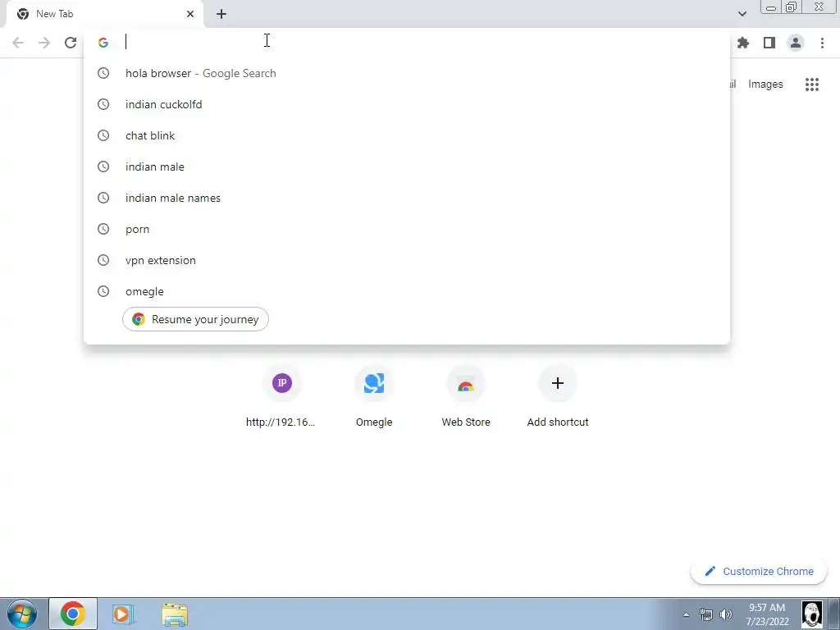Close the New Tab tab
This screenshot has width=840, height=630.
190,14
